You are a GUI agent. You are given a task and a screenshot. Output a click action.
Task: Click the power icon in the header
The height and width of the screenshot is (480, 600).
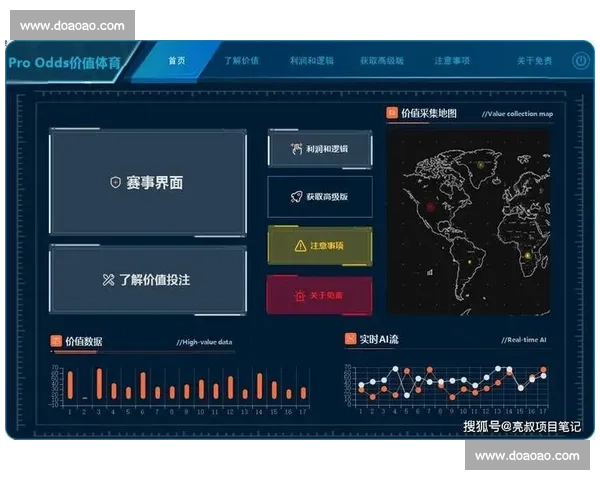pyautogui.click(x=580, y=60)
